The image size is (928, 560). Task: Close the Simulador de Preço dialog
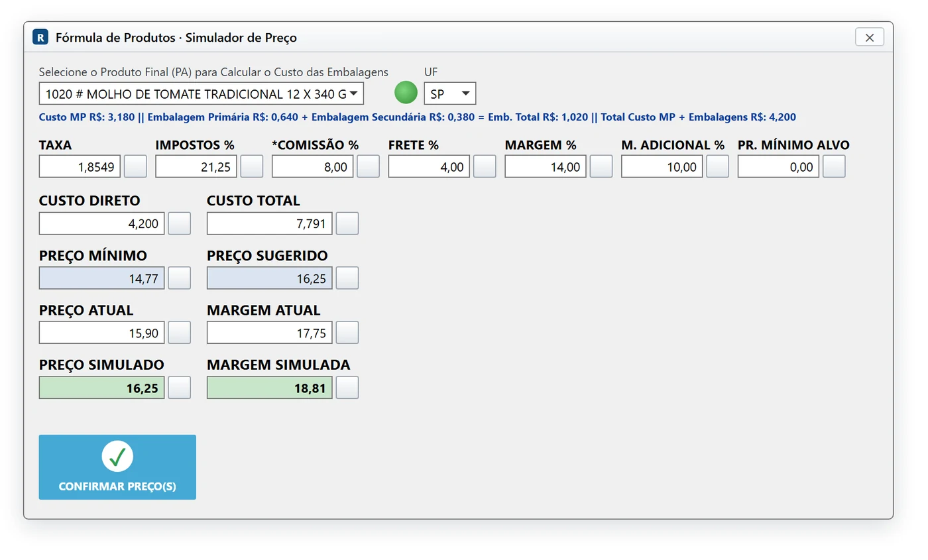870,37
